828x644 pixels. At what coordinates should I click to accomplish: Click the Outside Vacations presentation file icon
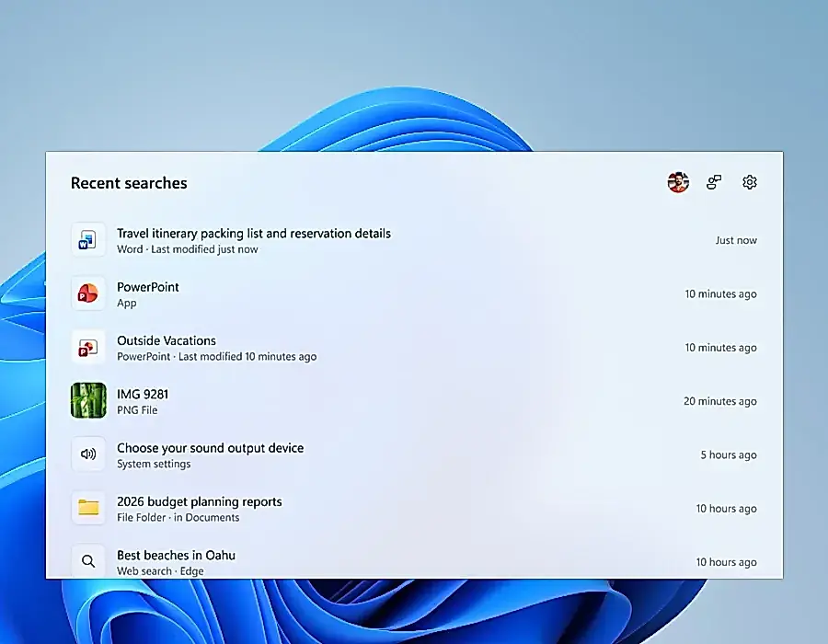point(88,348)
